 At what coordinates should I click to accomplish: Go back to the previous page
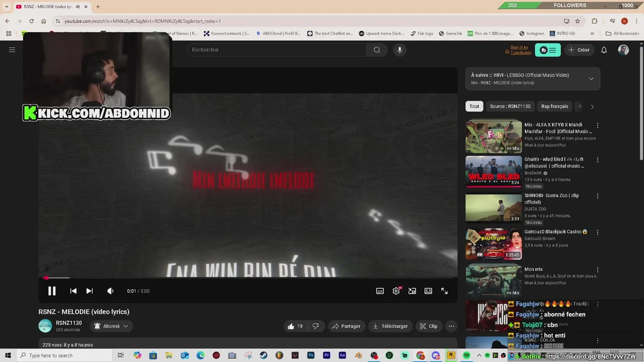8,21
